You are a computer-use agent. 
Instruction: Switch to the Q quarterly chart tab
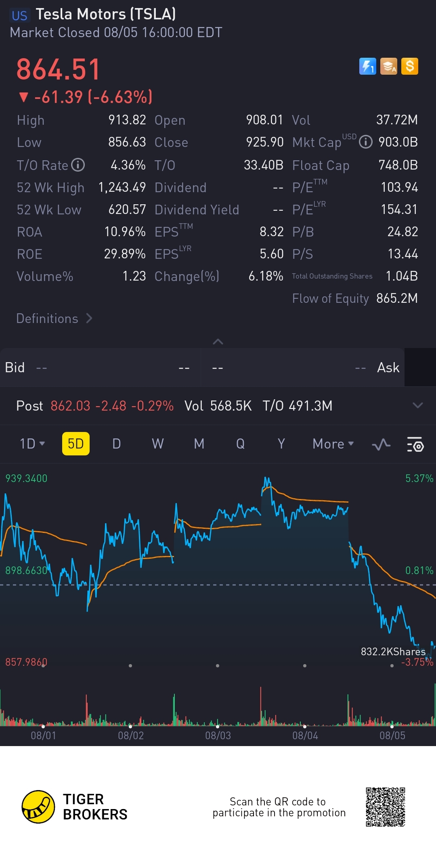tap(240, 444)
